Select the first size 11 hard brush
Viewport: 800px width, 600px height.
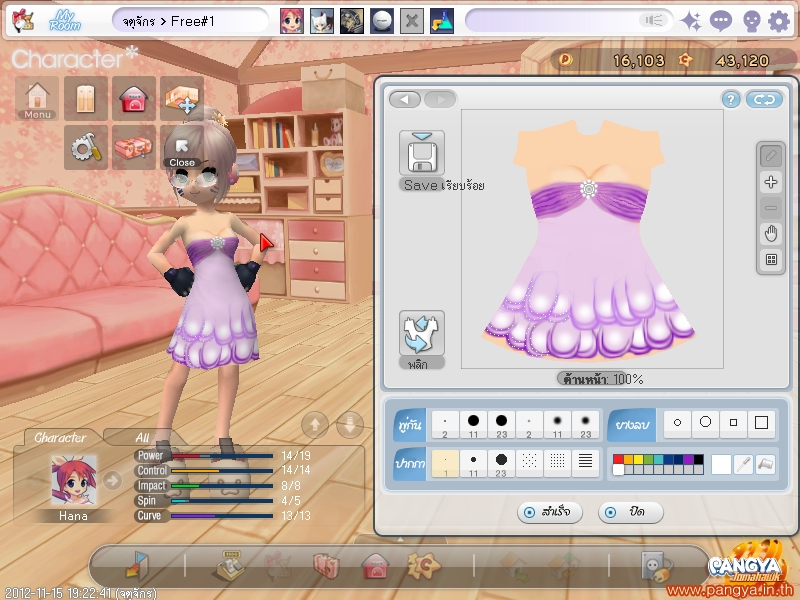tap(473, 424)
